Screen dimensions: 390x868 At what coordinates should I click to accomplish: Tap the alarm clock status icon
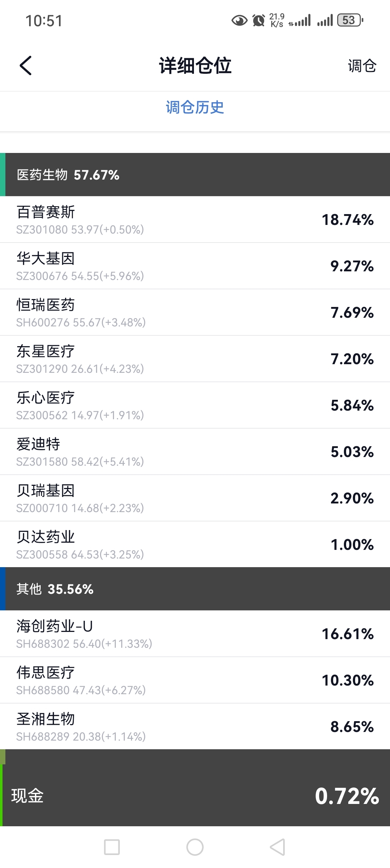coord(259,20)
